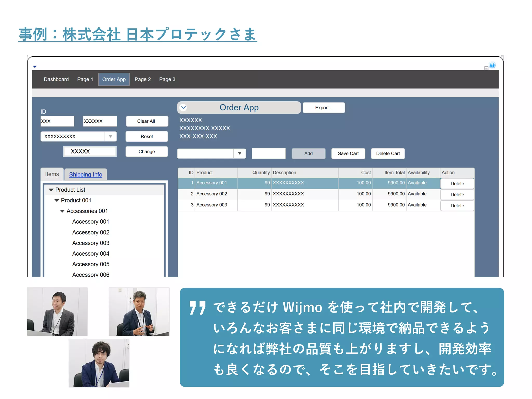
Task: Click the slide title link 事例：株式会社 日本プロテックさま
Action: [138, 34]
